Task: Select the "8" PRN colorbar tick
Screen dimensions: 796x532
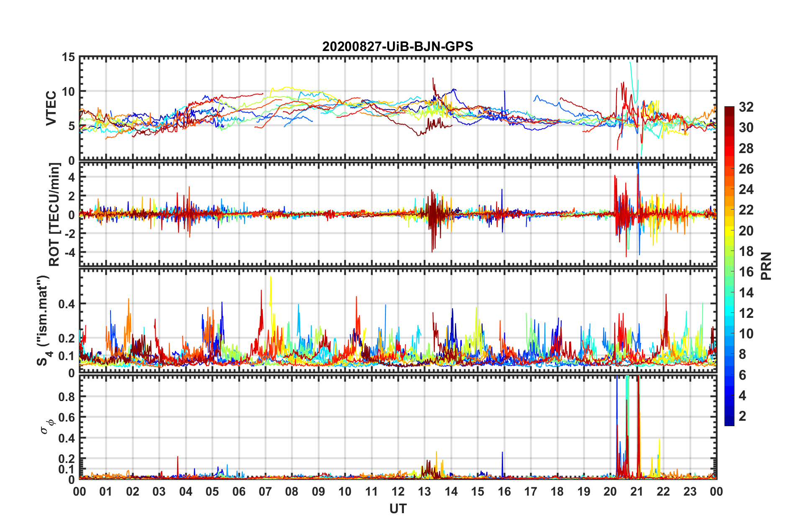Action: (x=742, y=354)
